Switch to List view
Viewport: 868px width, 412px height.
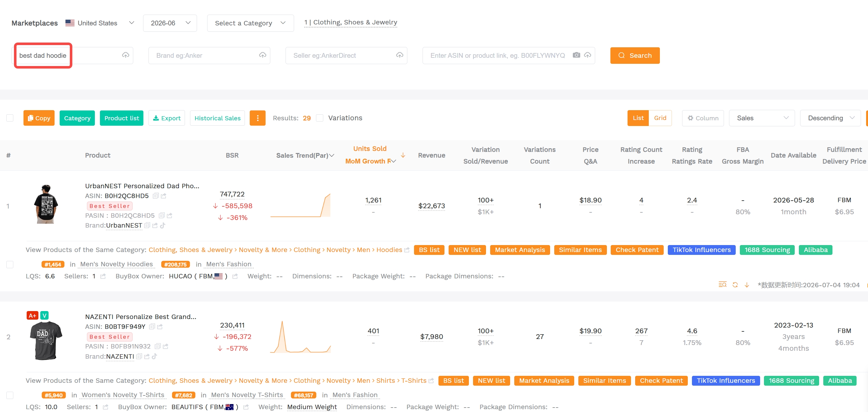638,118
